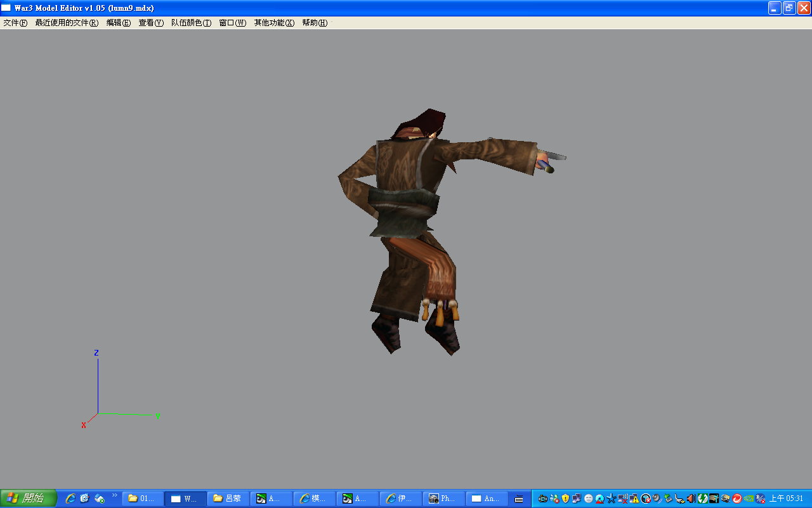Open the 帮助(H) help menu

[315, 23]
